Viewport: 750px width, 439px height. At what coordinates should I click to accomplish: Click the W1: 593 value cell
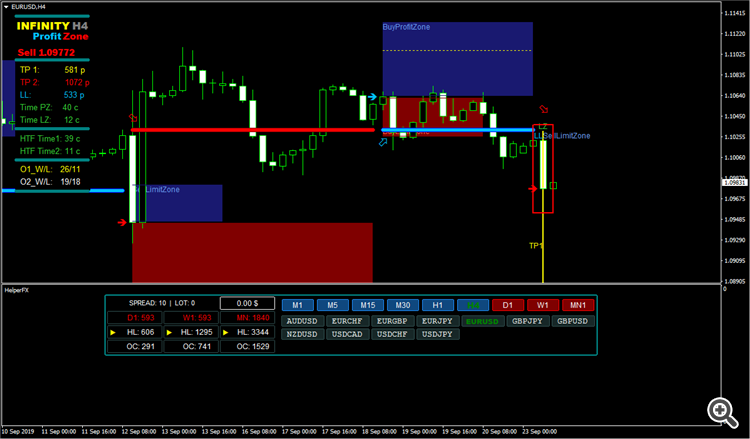click(191, 318)
